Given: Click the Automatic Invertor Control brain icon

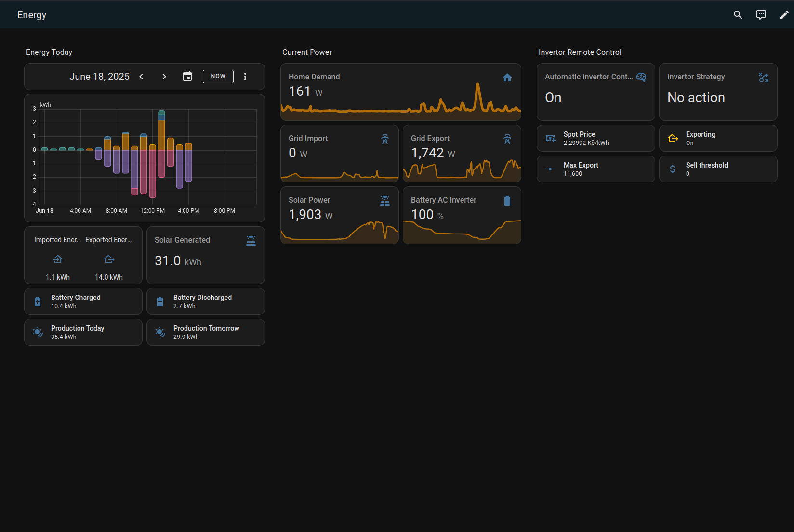Looking at the screenshot, I should (641, 78).
